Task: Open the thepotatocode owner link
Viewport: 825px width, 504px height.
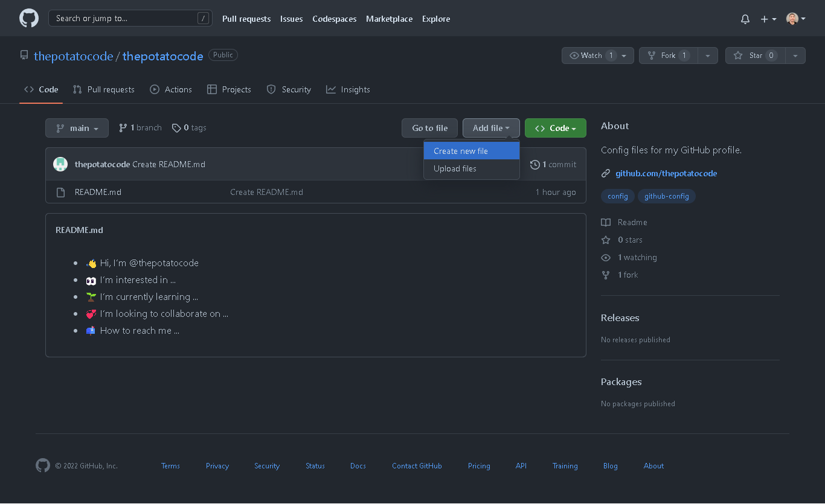Action: pyautogui.click(x=74, y=56)
